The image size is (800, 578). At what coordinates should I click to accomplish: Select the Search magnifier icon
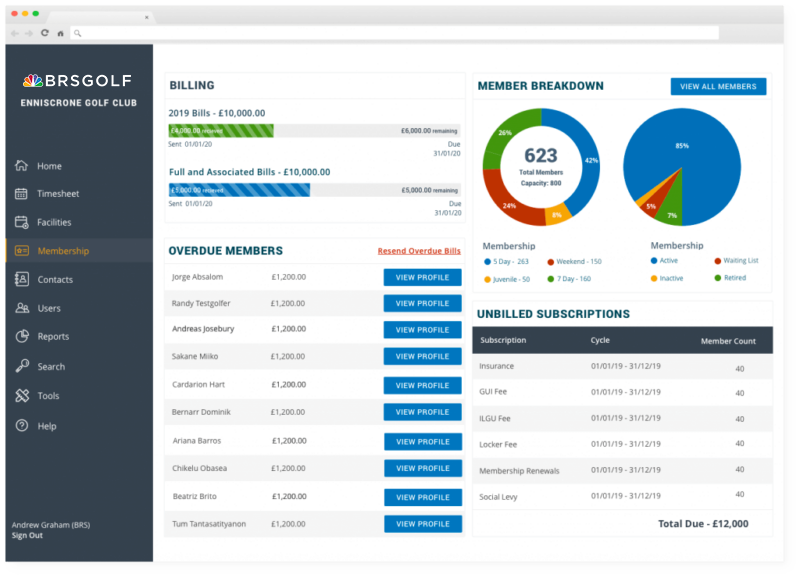[x=21, y=367]
